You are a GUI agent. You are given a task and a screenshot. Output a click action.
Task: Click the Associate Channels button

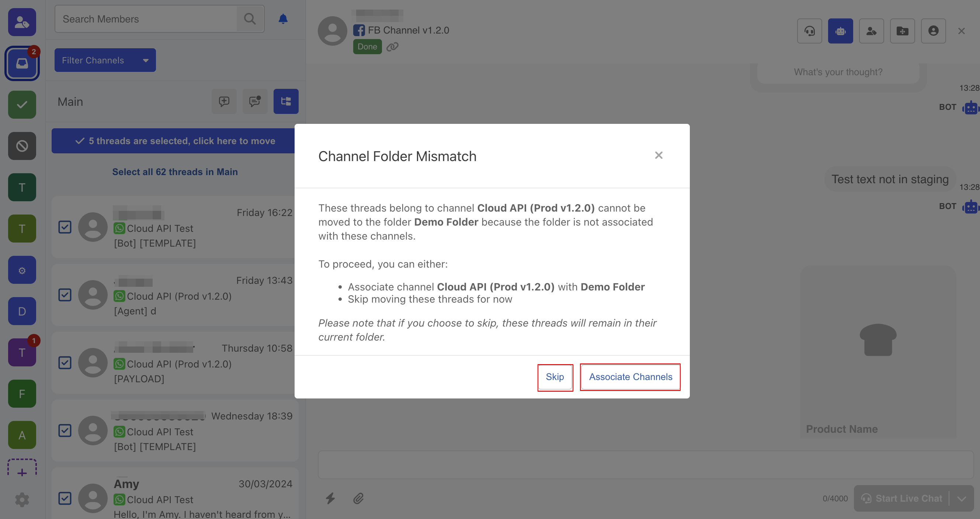(x=630, y=377)
